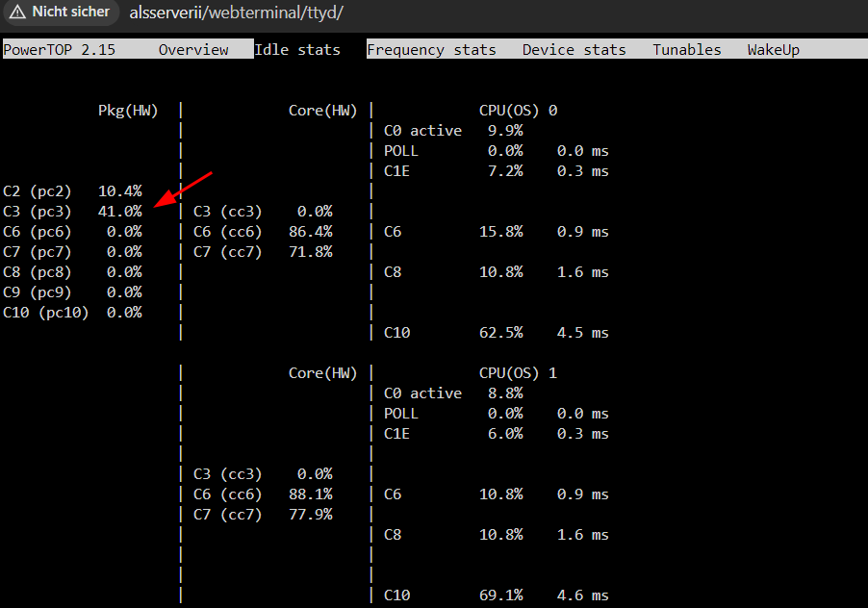The image size is (868, 608).
Task: Click the 41.0% value for pc3
Action: (x=120, y=212)
